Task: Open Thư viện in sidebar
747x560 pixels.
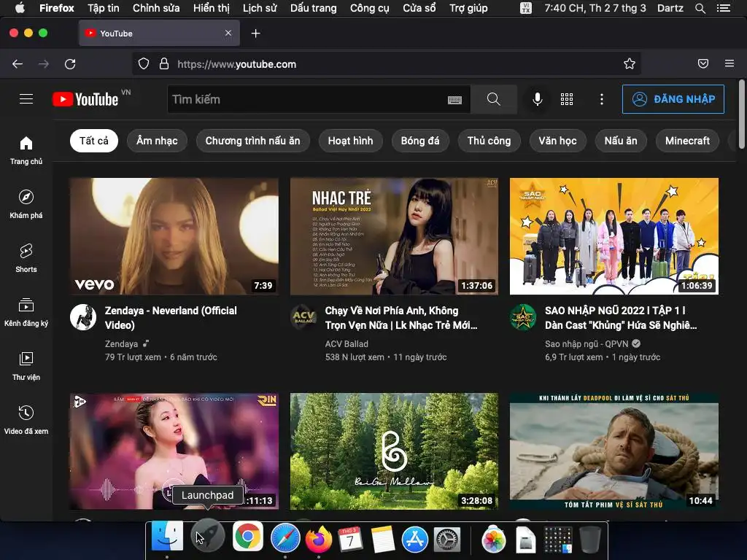Action: pyautogui.click(x=26, y=366)
